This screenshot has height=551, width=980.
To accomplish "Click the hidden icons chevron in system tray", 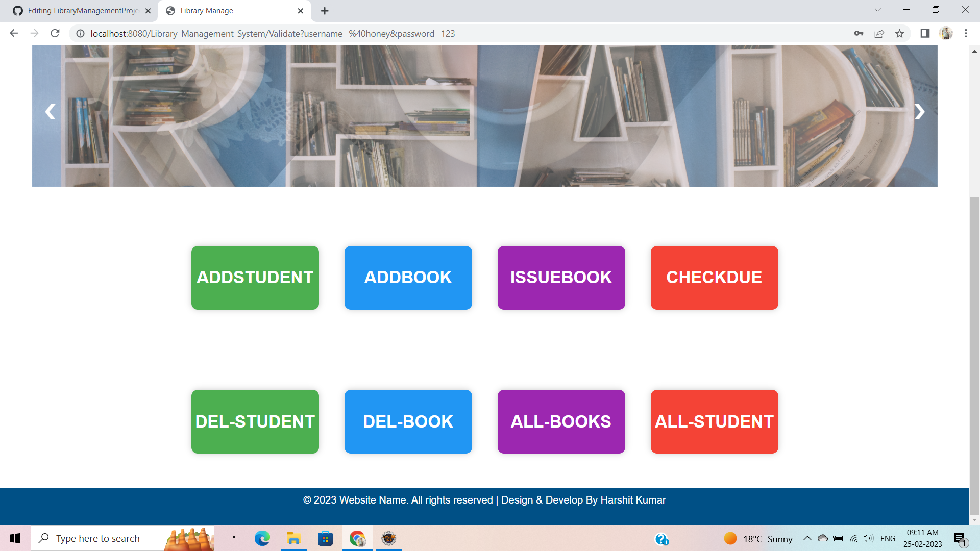I will coord(807,538).
